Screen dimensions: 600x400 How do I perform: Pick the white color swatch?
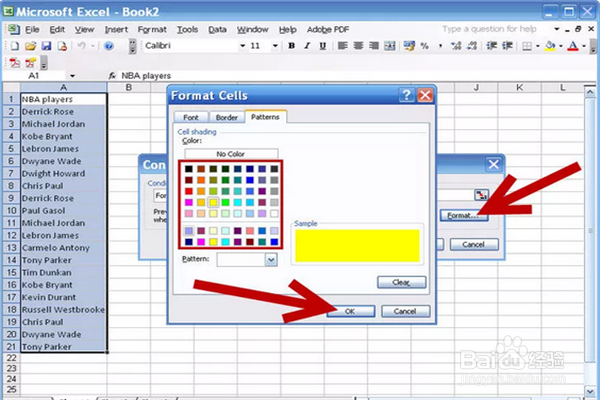point(274,213)
